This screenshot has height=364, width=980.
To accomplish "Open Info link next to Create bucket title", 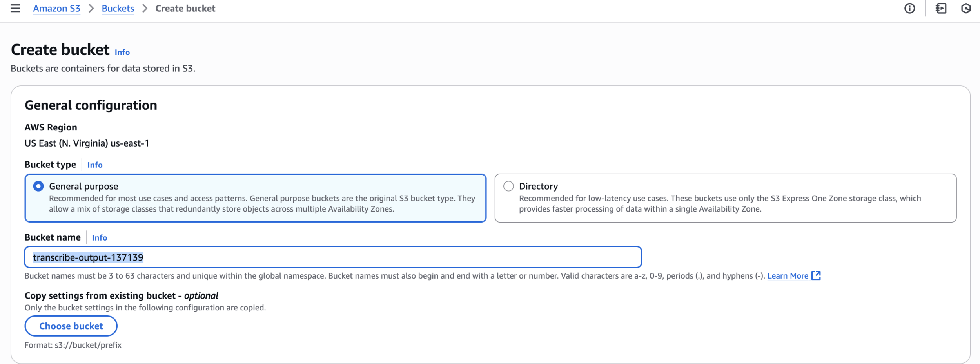I will pyautogui.click(x=122, y=52).
